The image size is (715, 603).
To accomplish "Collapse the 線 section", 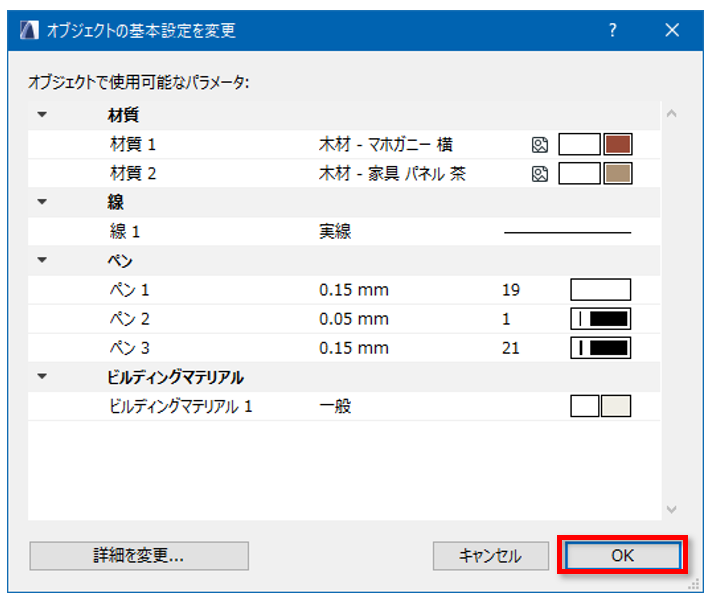I will (42, 203).
